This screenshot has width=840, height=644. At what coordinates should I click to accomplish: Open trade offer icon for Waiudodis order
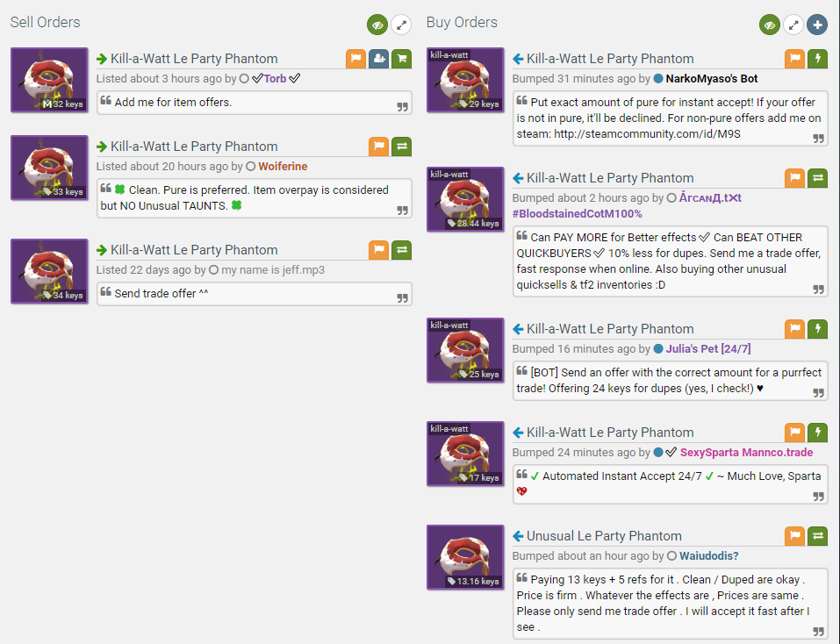tap(818, 536)
